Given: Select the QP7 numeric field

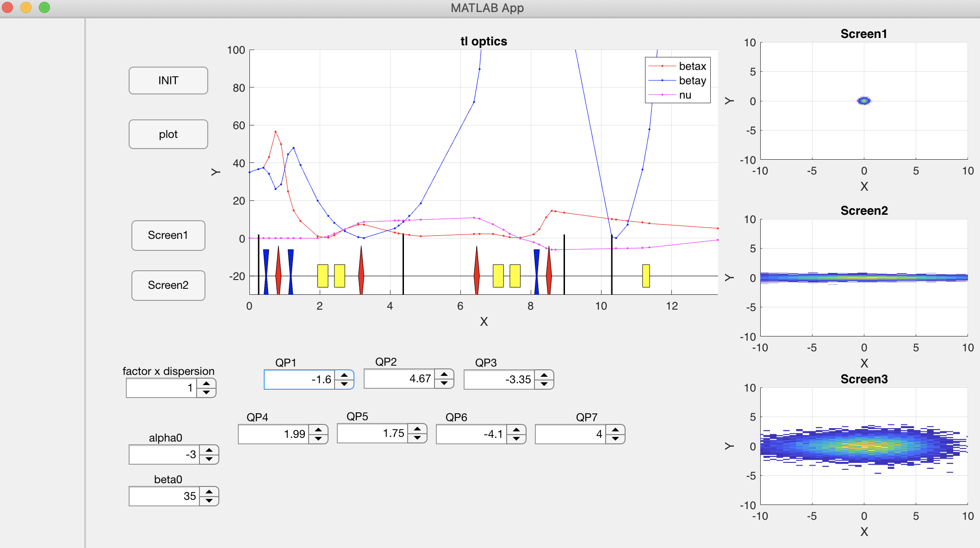Looking at the screenshot, I should (570, 434).
